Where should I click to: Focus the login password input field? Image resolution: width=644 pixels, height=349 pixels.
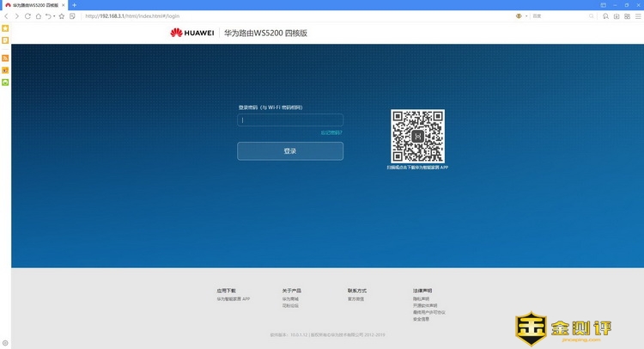pyautogui.click(x=290, y=120)
